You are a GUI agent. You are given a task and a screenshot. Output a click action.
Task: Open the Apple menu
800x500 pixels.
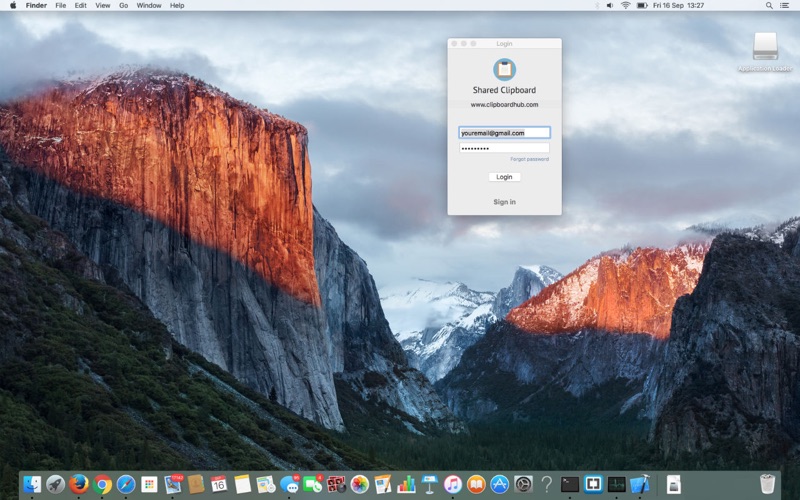click(x=13, y=6)
